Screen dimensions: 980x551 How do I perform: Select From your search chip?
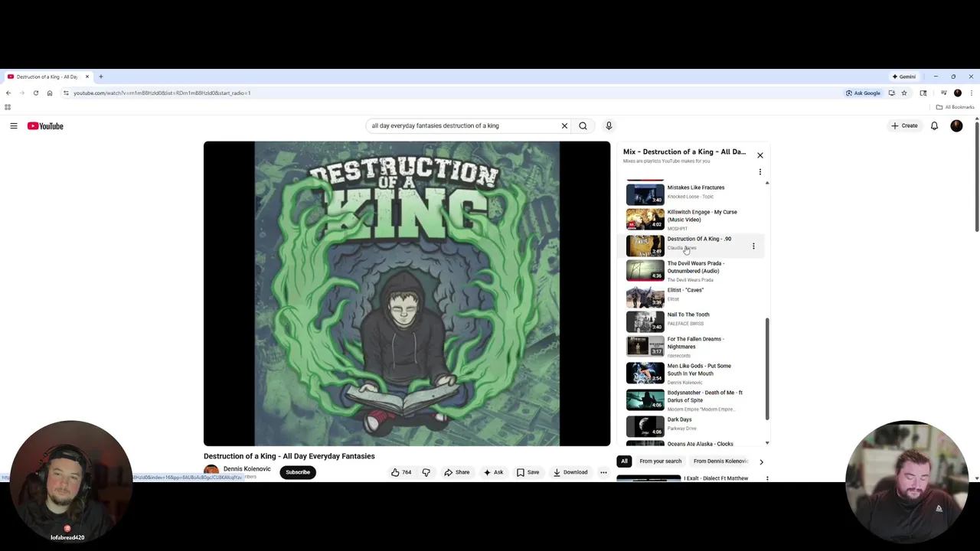tap(660, 461)
